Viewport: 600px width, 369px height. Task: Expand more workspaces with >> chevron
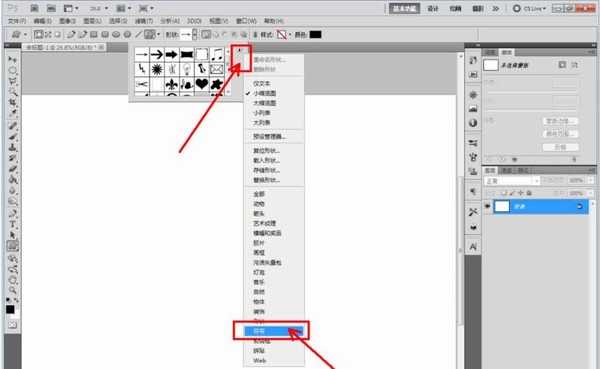tap(496, 8)
